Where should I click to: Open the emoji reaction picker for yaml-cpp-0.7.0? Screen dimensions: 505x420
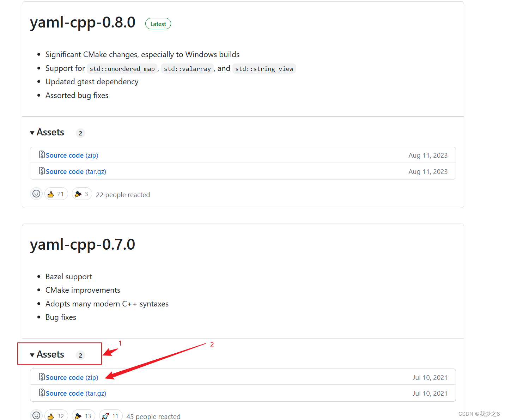point(36,415)
